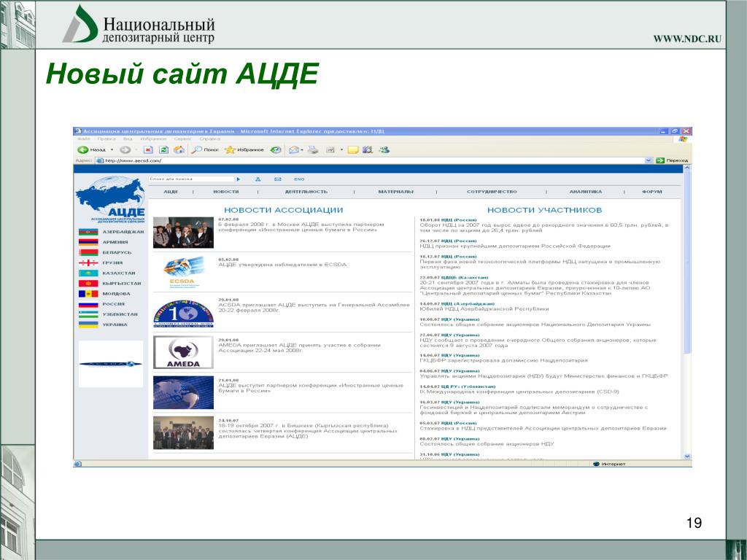Open the Вид menu
The width and height of the screenshot is (747, 560).
click(x=128, y=139)
